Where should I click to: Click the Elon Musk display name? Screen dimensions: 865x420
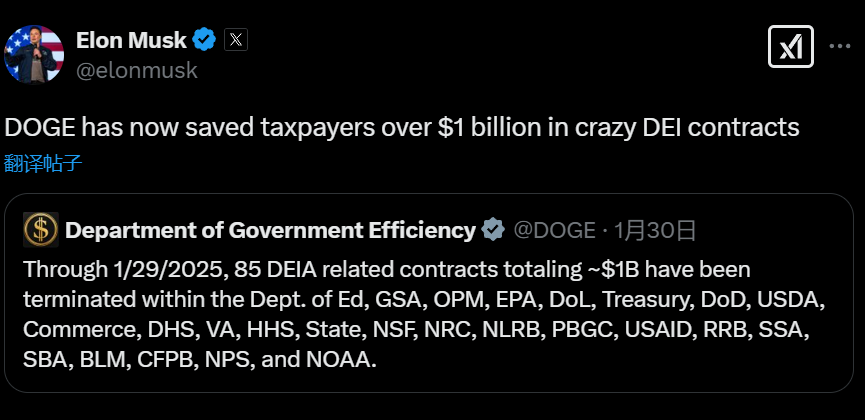pyautogui.click(x=131, y=40)
